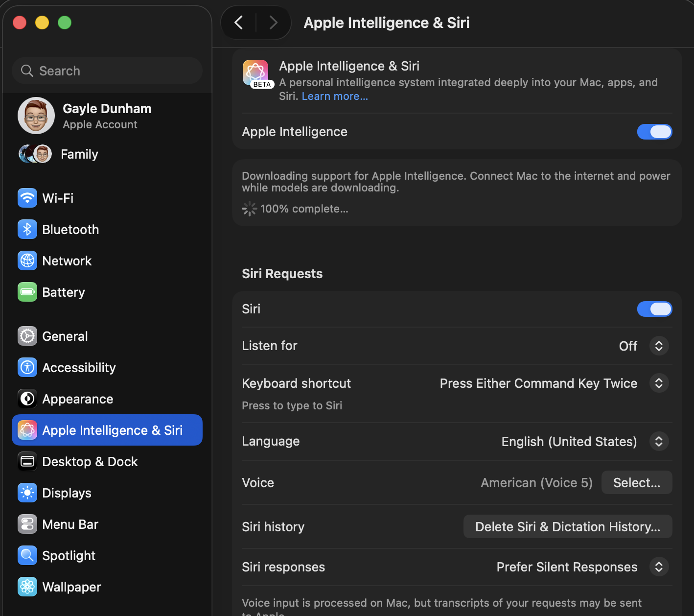Go back with the left chevron

[239, 23]
